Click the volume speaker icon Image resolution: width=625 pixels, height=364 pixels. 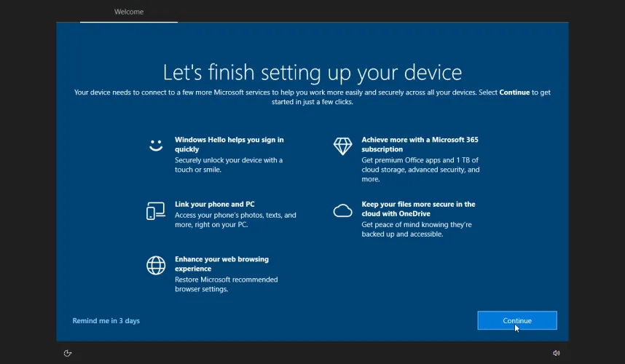click(557, 353)
